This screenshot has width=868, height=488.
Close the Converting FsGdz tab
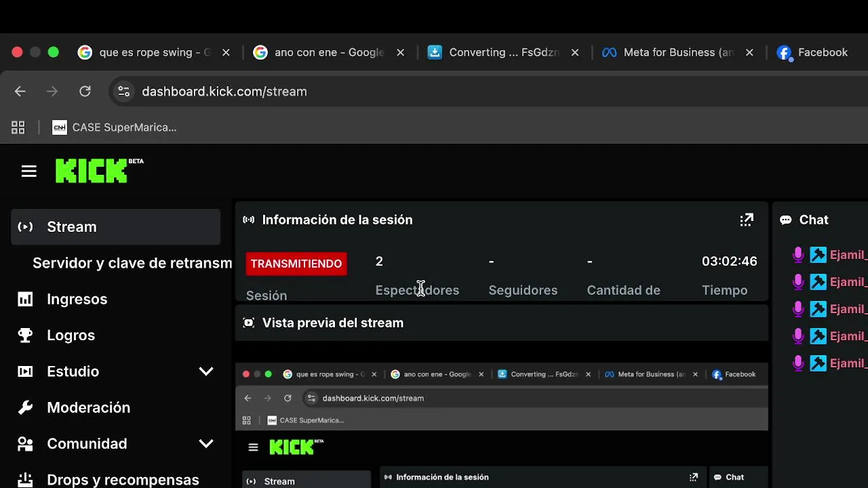575,52
